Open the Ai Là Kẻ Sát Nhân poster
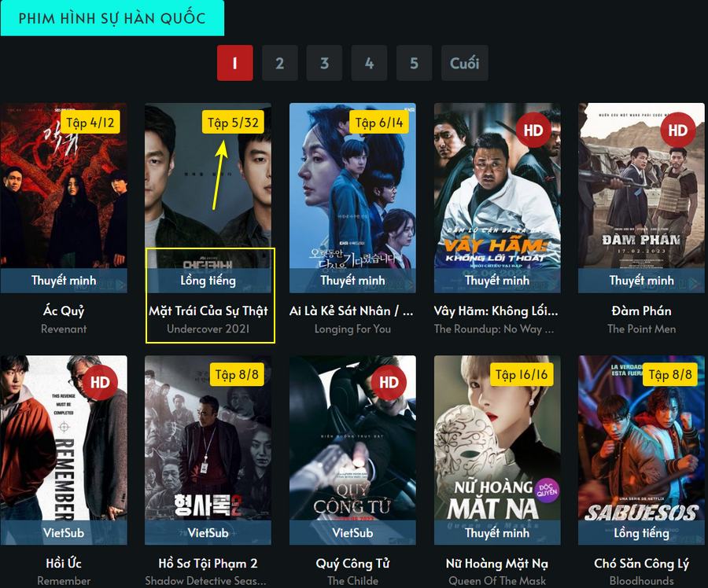The width and height of the screenshot is (708, 588). [x=352, y=197]
